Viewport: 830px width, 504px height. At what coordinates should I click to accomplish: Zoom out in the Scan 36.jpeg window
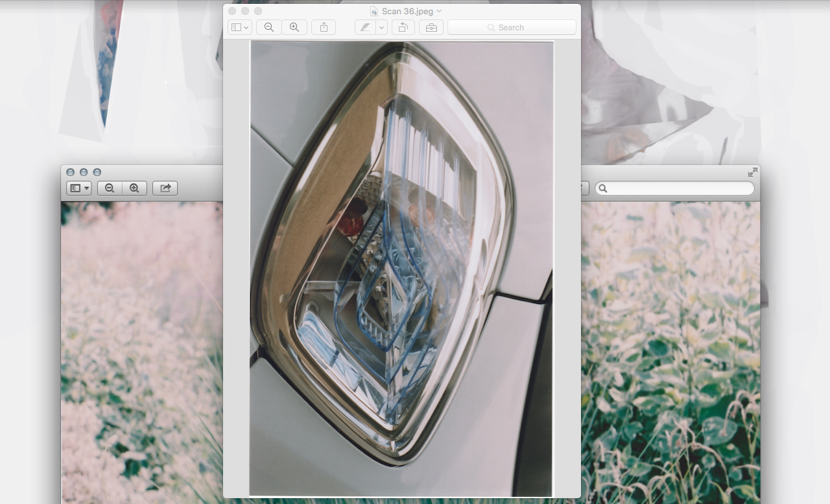point(269,27)
